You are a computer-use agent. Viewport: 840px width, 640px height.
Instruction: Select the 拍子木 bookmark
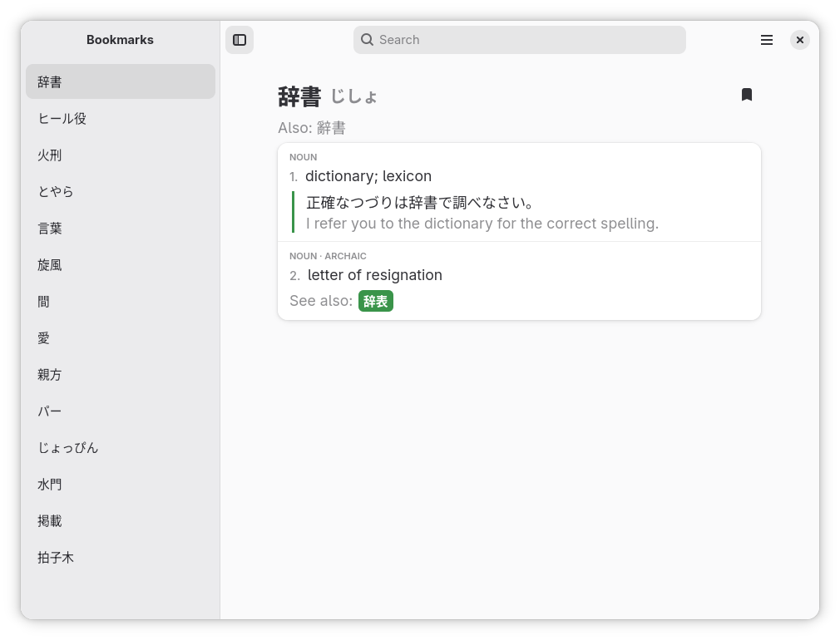click(121, 558)
